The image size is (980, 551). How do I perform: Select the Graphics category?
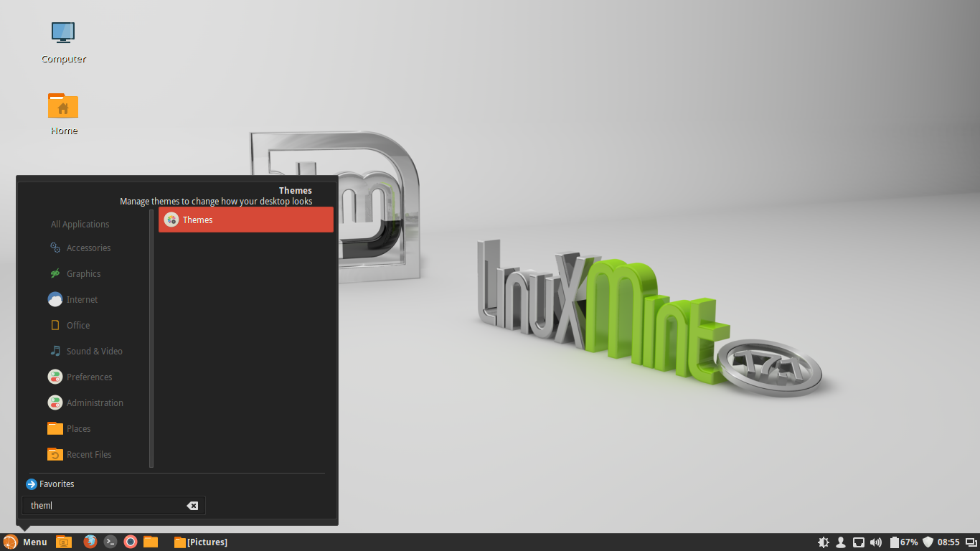click(75, 273)
